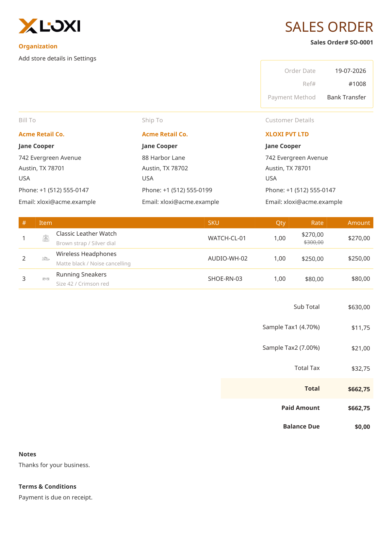Select SKU WATCH-CL-01
This screenshot has height=555, width=392.
pos(227,238)
